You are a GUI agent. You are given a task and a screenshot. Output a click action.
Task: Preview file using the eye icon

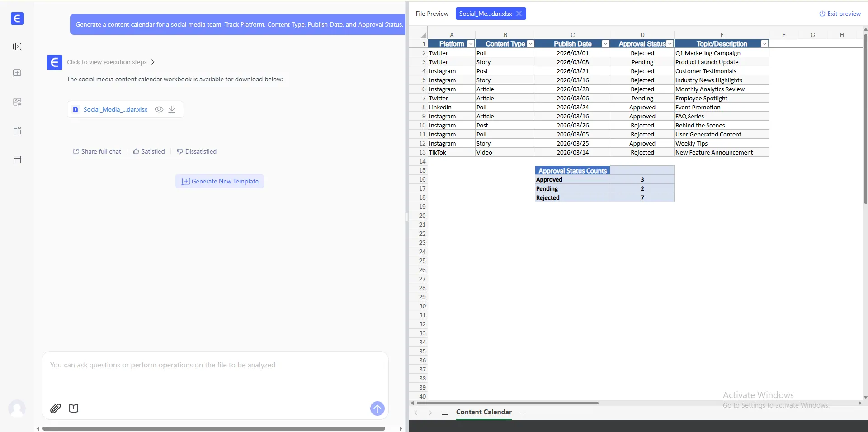click(159, 109)
